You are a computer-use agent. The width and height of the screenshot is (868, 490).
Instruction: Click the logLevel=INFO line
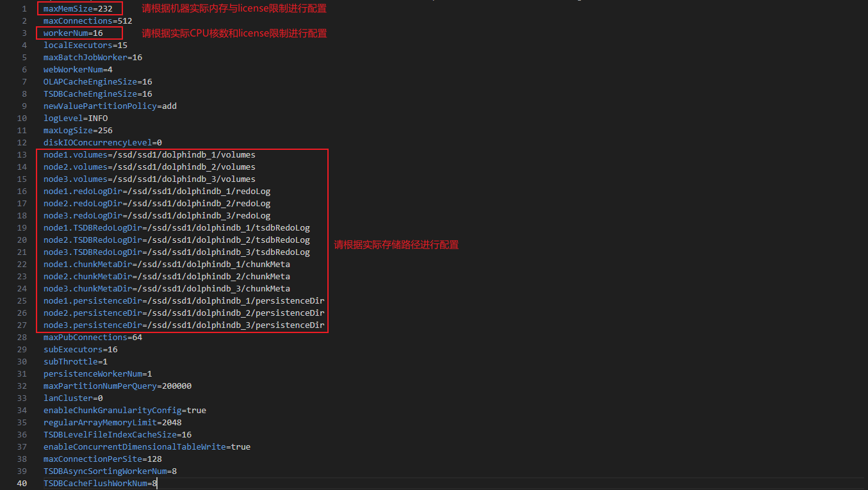point(76,118)
